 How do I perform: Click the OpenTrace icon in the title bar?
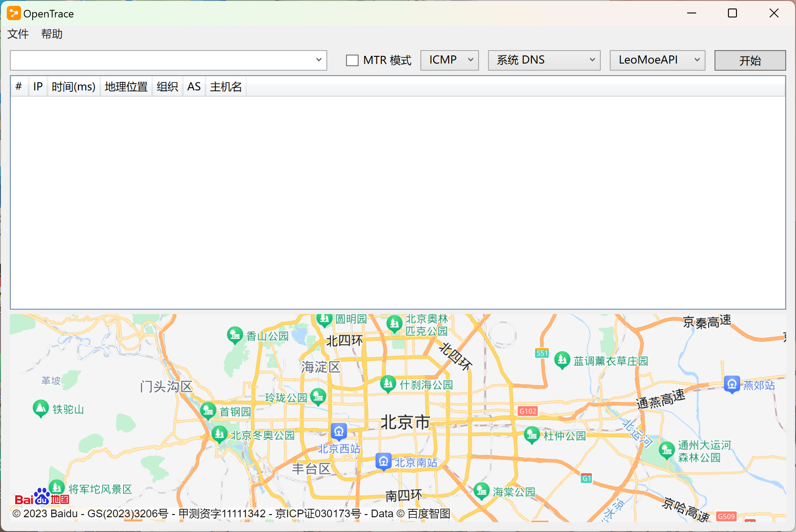(x=13, y=13)
